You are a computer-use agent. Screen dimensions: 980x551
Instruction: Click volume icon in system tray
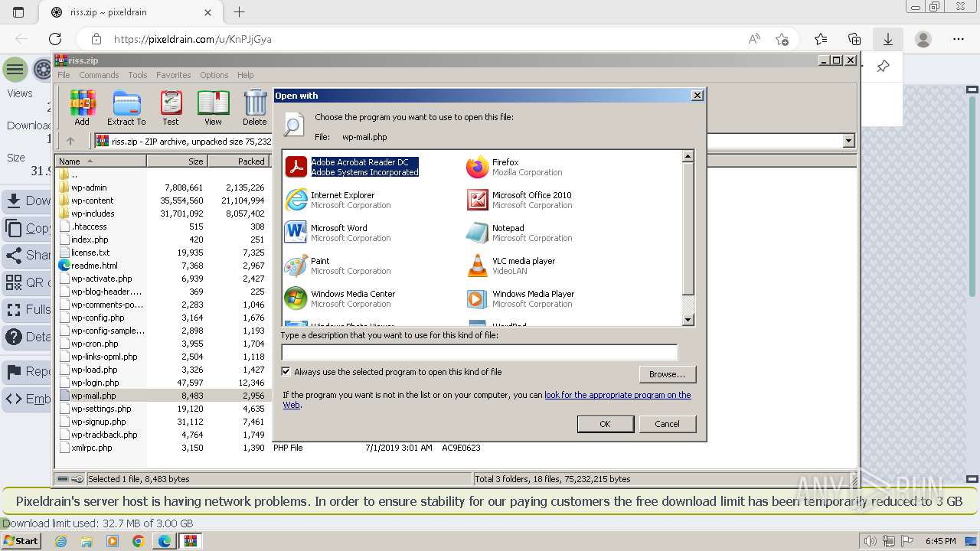869,541
